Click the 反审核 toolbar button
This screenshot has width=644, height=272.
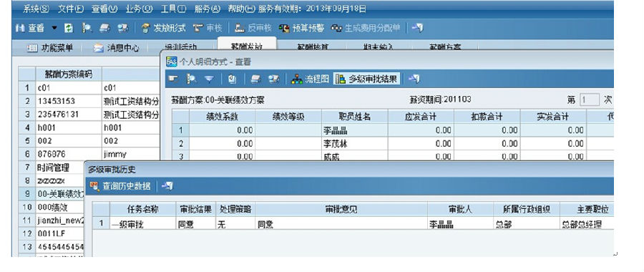253,28
